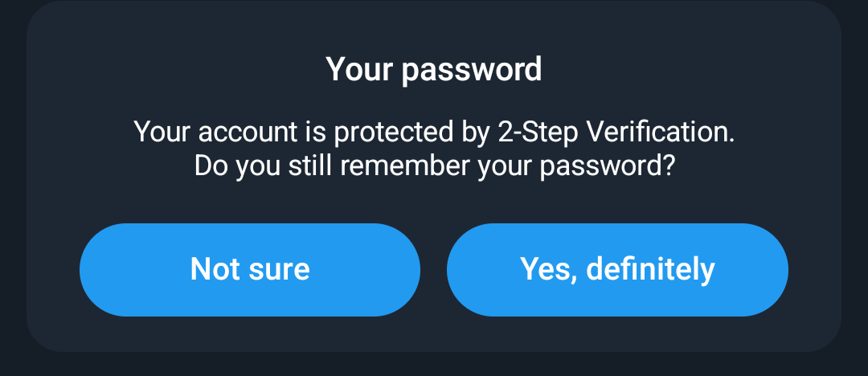Viewport: 868px width, 376px height.
Task: Select Not sure to review your password
Action: coord(250,270)
